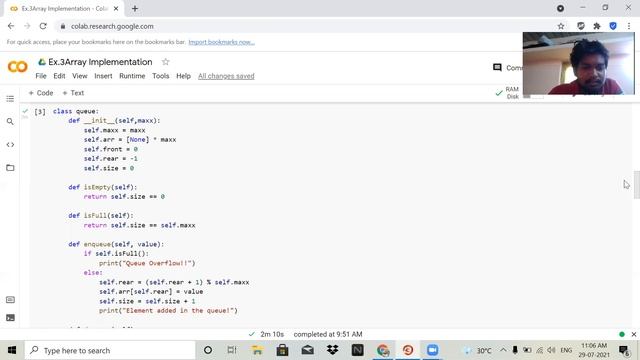Click 'def enqueue(self, value):' line
Viewport: 640px width, 360px height.
tap(116, 244)
